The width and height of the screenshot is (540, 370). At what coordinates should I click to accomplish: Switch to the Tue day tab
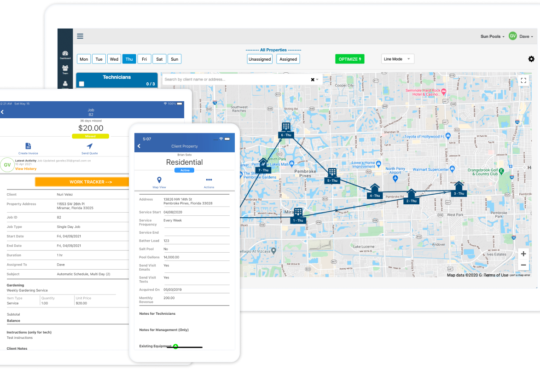[x=99, y=59]
